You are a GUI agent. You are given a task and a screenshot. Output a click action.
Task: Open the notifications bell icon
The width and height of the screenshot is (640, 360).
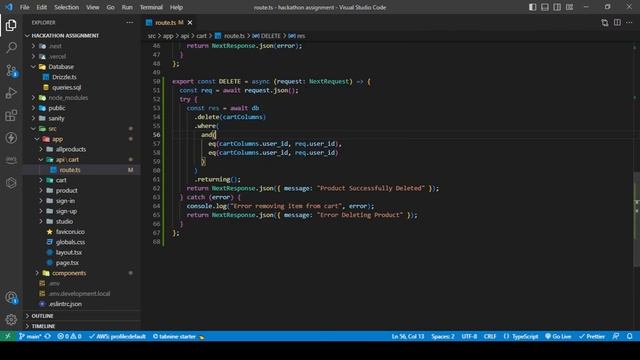pos(629,336)
